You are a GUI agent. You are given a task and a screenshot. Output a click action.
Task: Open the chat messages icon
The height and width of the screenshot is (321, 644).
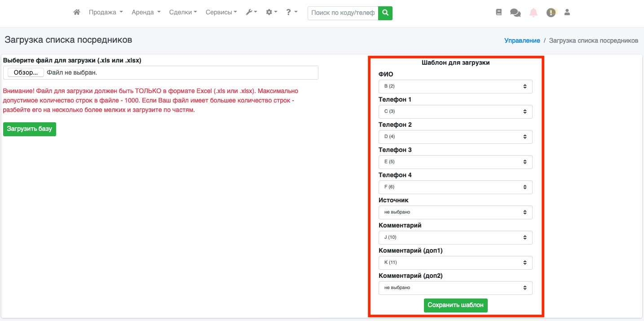point(515,13)
